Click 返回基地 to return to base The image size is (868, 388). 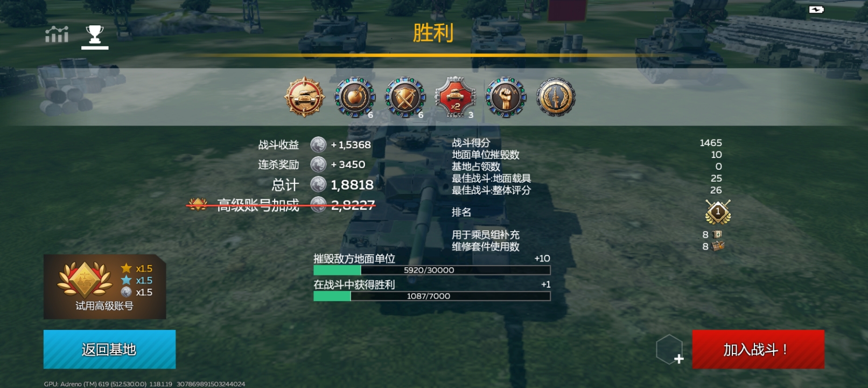[x=109, y=349]
